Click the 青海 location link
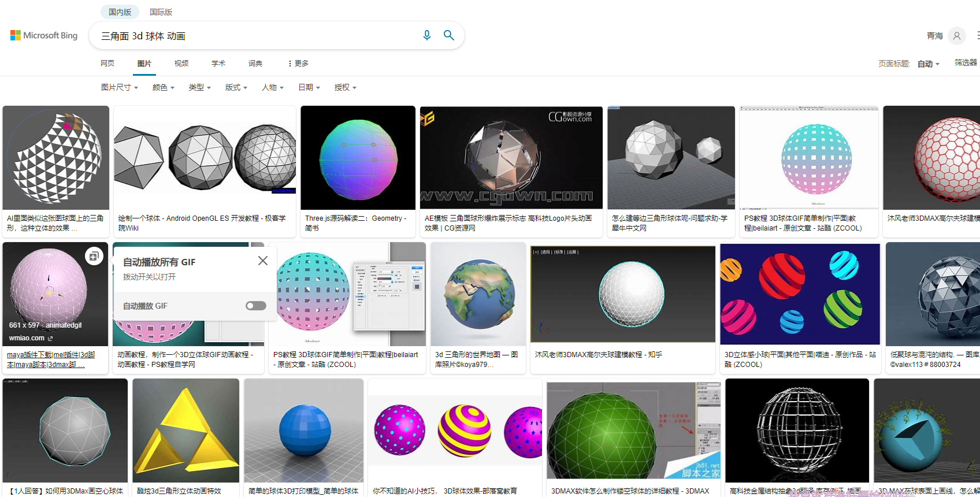Image resolution: width=980 pixels, height=497 pixels. pos(935,36)
